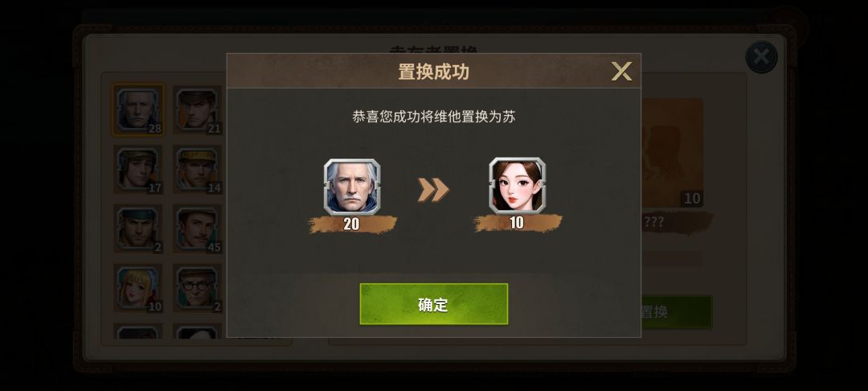Choose the yellow-hat hero with count 14
Viewport: 868px width, 391px height.
coord(197,170)
